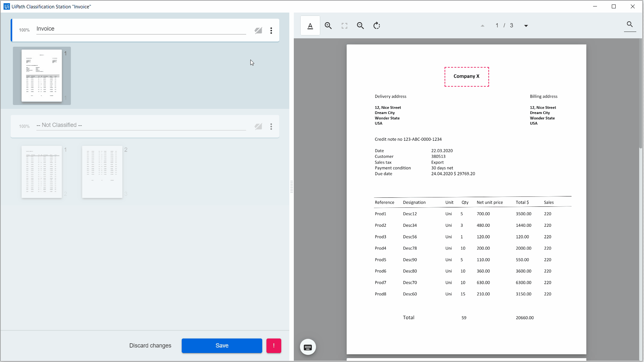This screenshot has height=362, width=644.
Task: Fit document to screen icon
Action: pyautogui.click(x=344, y=26)
